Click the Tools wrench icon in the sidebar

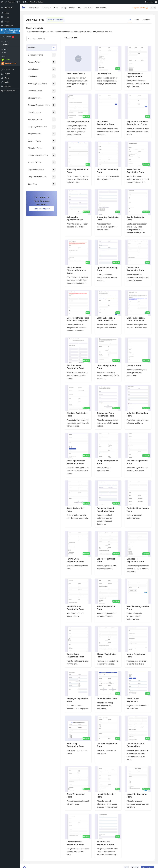[2, 82]
